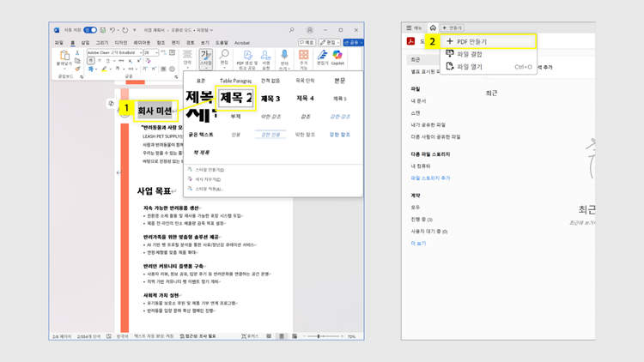The image size is (644, 362).
Task: Open the font name combo box
Action: (114, 52)
